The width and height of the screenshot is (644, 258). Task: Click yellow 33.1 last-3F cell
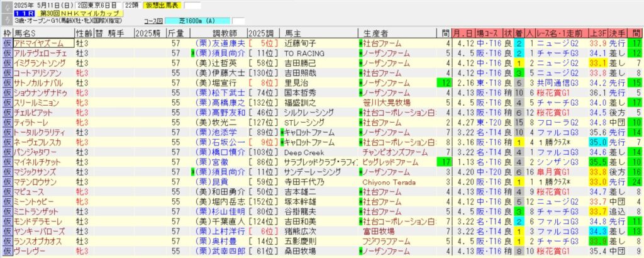tap(597, 63)
